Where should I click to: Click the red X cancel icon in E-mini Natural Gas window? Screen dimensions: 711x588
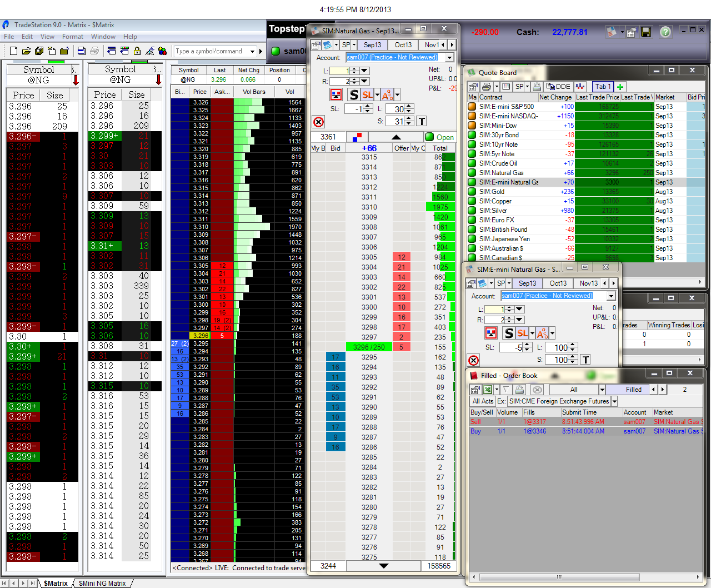(473, 360)
